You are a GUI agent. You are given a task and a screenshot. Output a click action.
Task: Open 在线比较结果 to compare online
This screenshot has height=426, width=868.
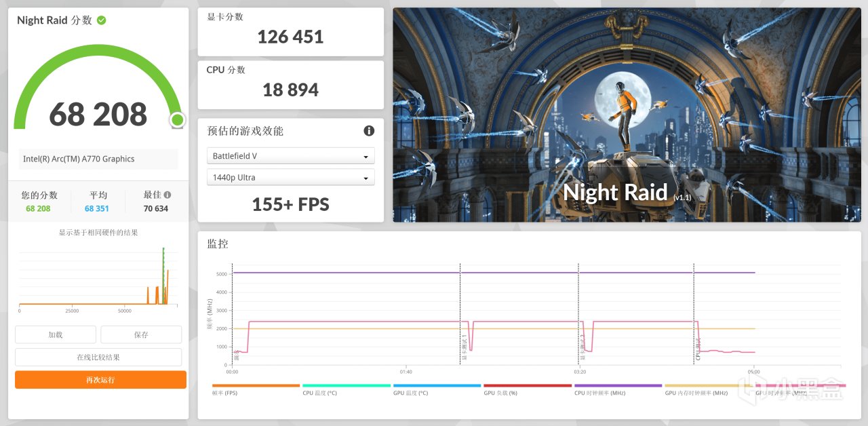tap(98, 357)
